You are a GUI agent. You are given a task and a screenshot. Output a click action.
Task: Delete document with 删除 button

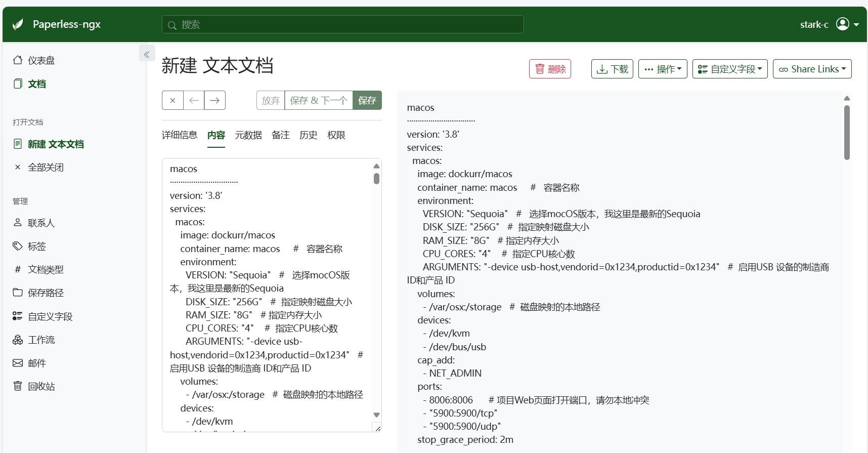[550, 69]
